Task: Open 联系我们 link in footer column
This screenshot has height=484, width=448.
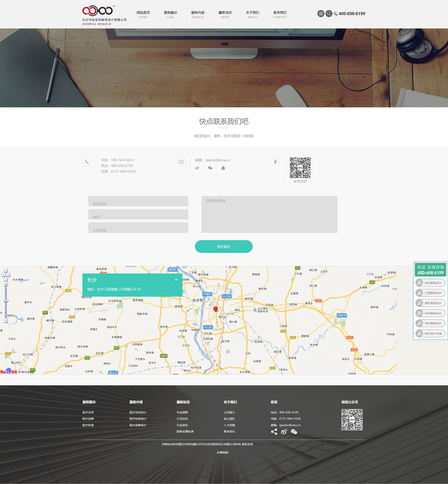Action: pyautogui.click(x=229, y=432)
